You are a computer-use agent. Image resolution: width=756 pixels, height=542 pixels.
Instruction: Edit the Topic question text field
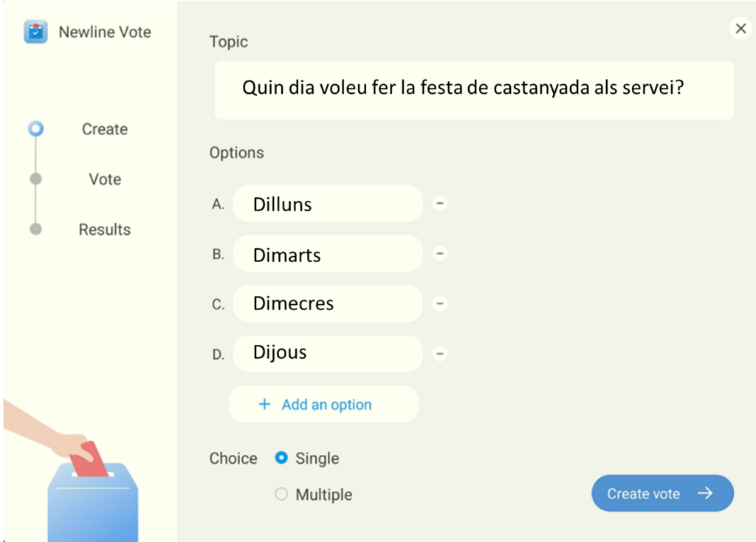[473, 90]
